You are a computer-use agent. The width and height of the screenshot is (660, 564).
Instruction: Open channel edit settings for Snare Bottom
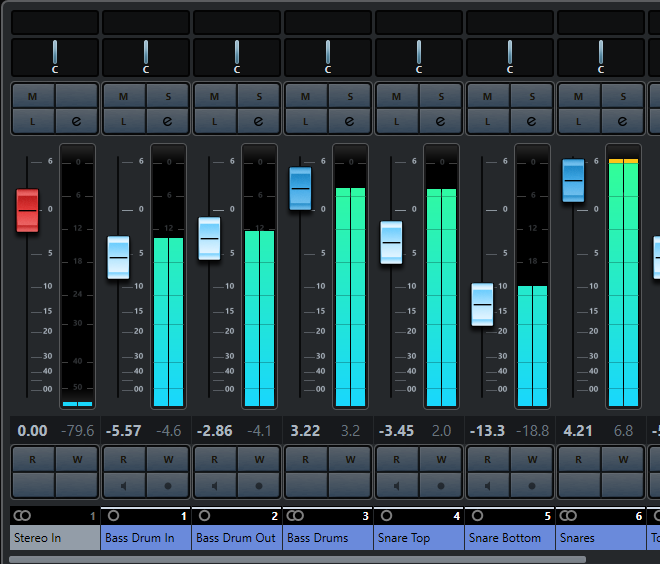(531, 122)
